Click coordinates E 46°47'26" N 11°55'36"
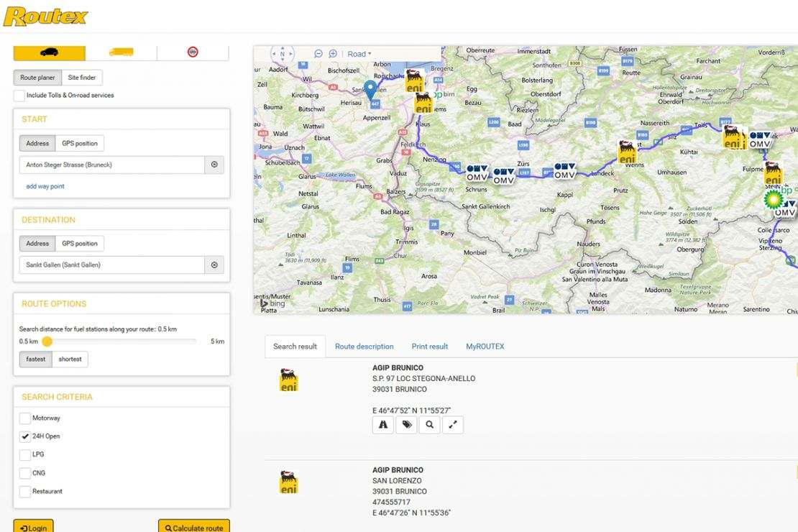Viewport: 798px width, 532px height. pos(412,513)
